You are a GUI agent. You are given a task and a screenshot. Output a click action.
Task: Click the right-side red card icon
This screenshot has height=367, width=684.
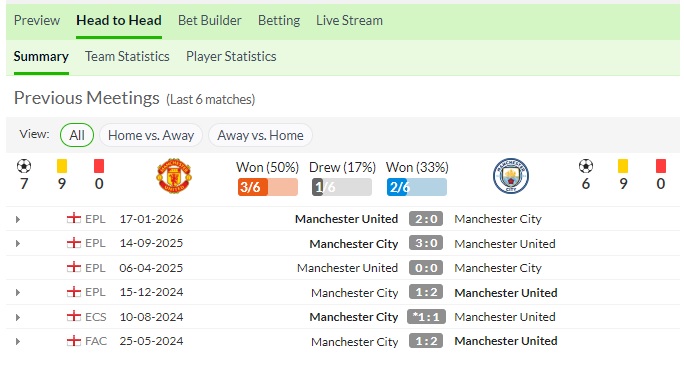pos(661,166)
